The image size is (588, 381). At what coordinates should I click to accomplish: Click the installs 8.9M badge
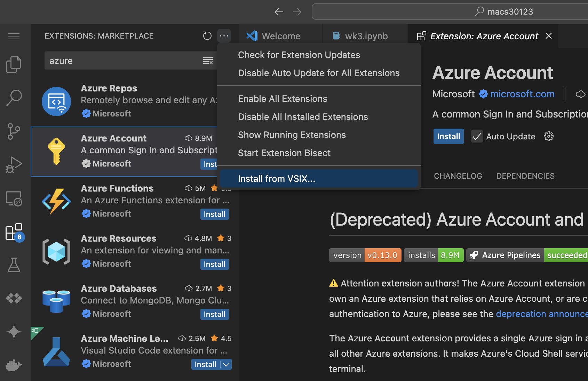coord(434,255)
